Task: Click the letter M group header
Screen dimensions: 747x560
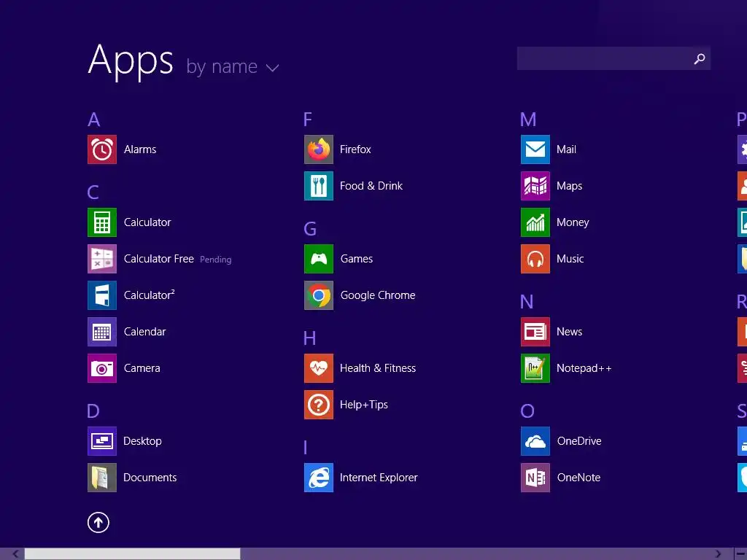Action: [528, 120]
